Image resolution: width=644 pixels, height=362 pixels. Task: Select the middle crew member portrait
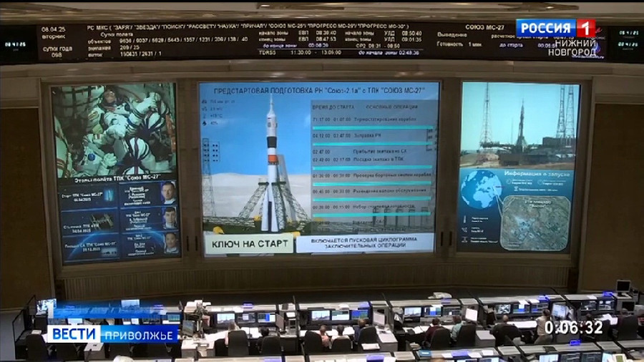pos(170,218)
